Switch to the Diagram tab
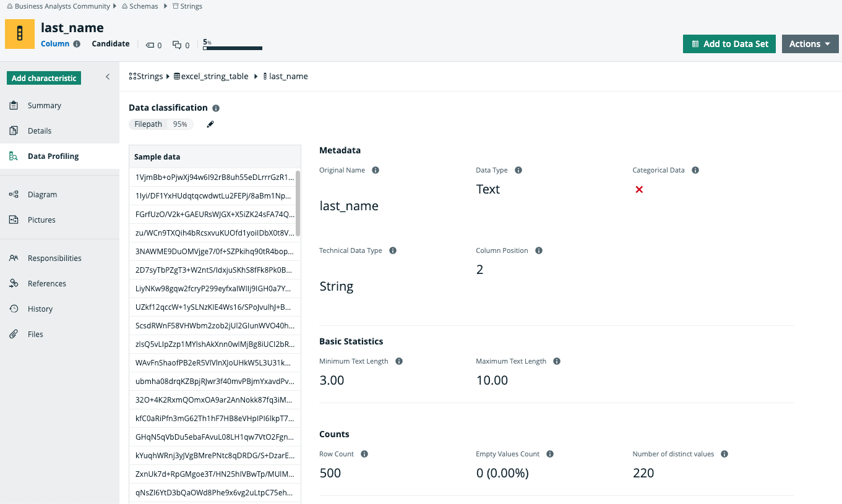Viewport: 842px width, 504px height. 42,194
